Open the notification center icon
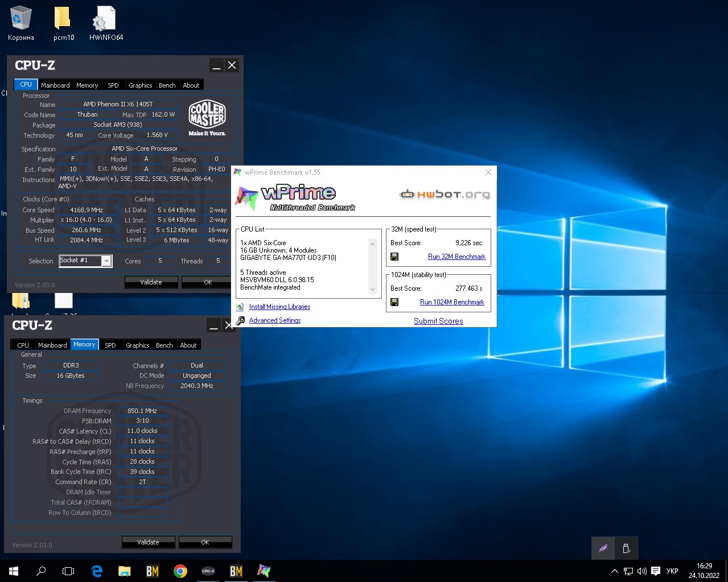 [x=656, y=571]
